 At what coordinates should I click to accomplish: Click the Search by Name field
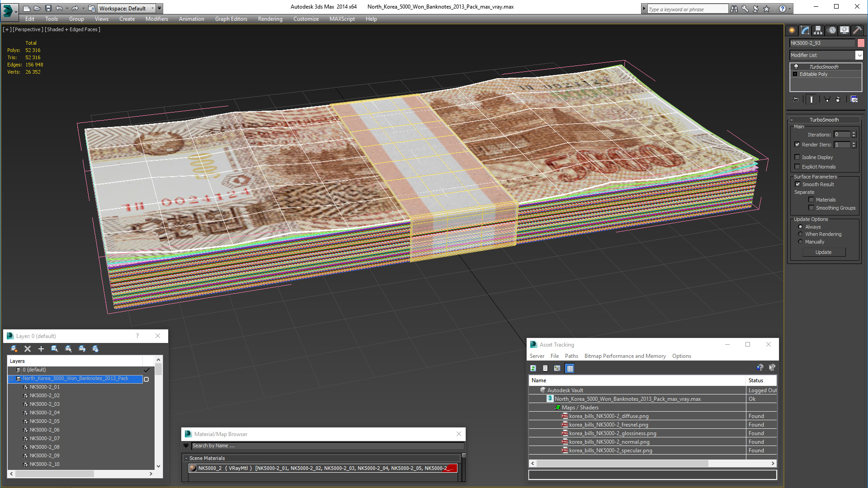click(x=327, y=446)
